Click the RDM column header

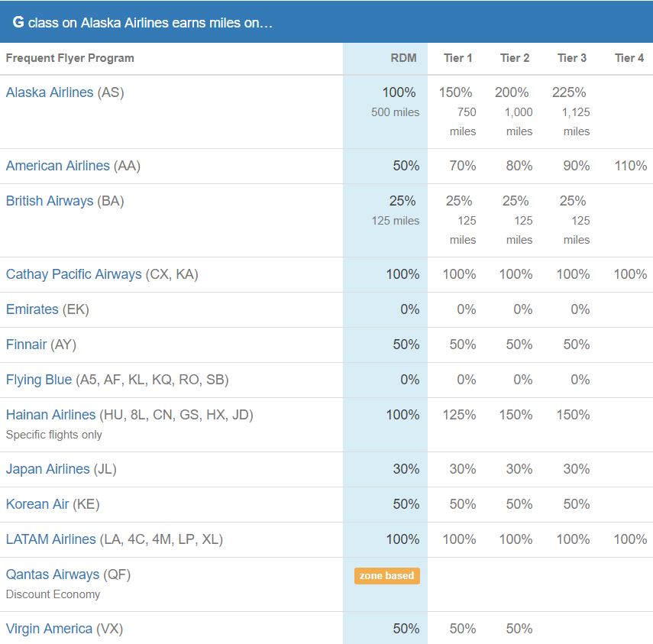pos(403,58)
